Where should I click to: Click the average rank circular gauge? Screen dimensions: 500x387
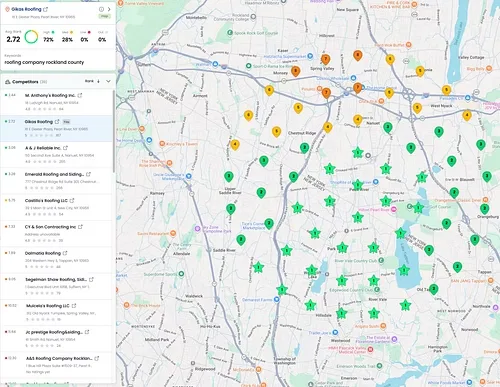pyautogui.click(x=31, y=37)
